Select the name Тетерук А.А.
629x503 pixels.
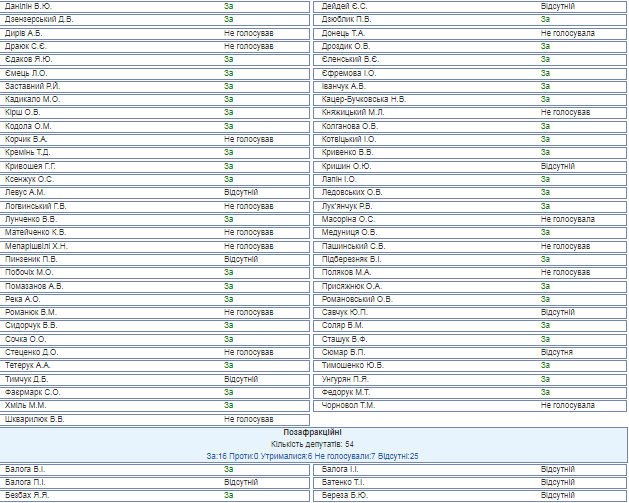pos(28,365)
